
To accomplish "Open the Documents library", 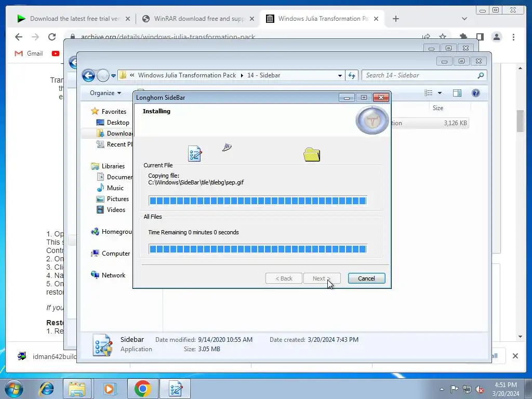I will coord(114,177).
